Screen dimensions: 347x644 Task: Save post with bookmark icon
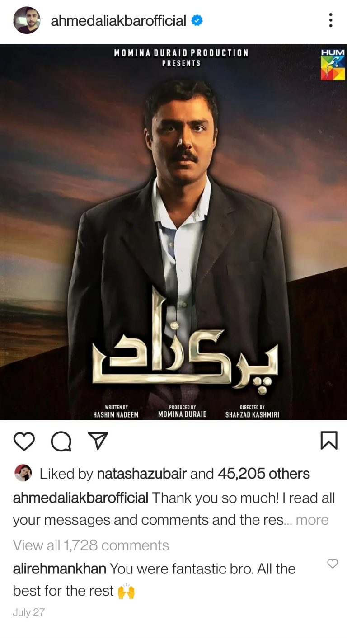point(329,441)
